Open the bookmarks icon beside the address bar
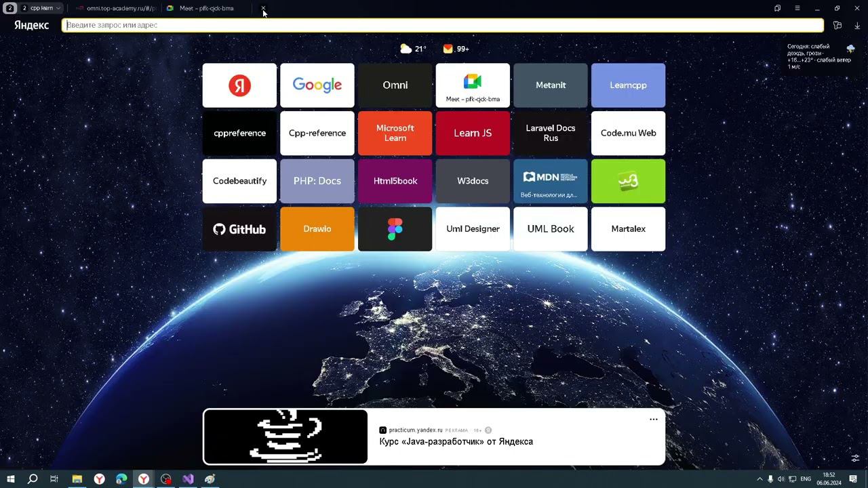 click(x=837, y=25)
